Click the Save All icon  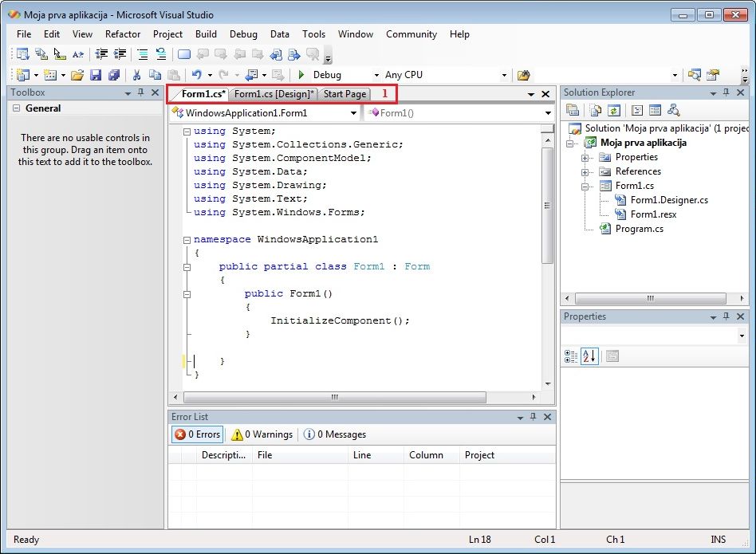pos(114,75)
